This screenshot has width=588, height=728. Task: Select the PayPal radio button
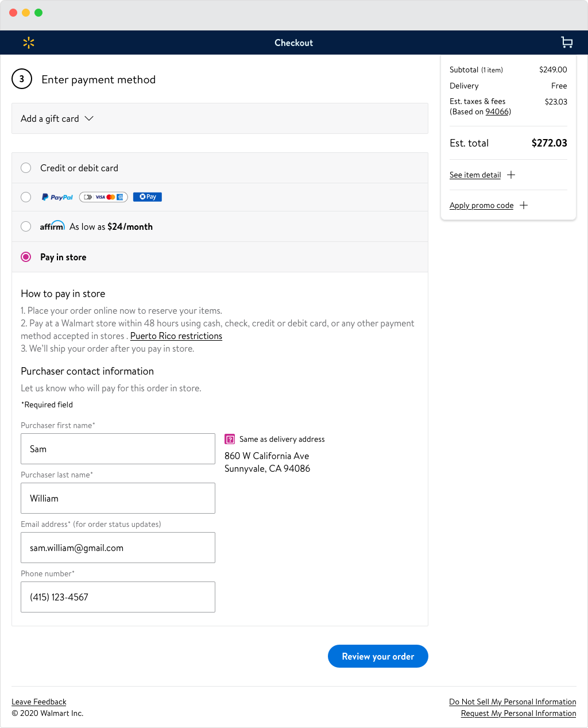(x=26, y=197)
